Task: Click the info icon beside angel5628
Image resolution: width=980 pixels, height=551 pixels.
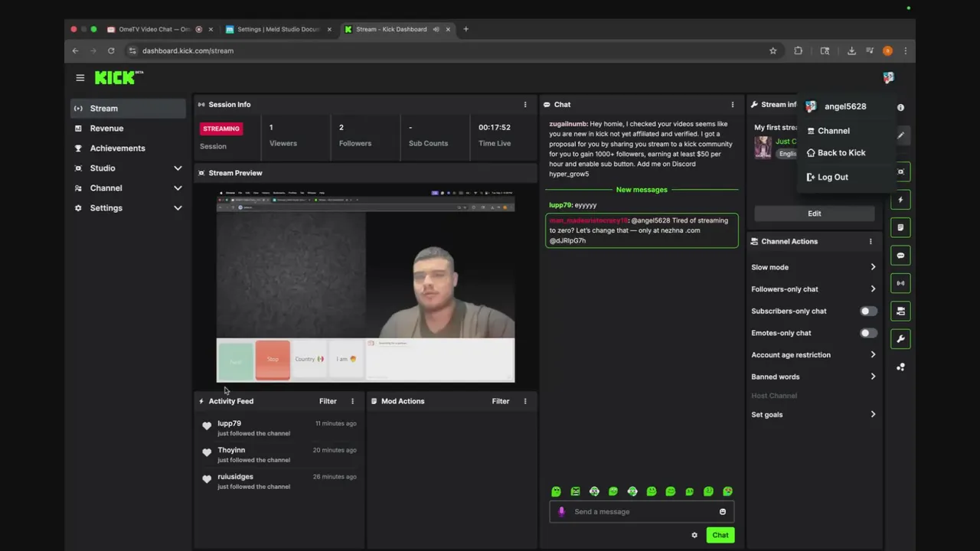Action: (900, 107)
